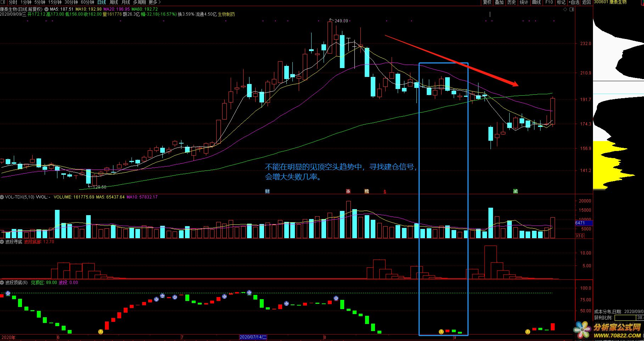Click the 成本分布 date label

pyautogui.click(x=619, y=312)
